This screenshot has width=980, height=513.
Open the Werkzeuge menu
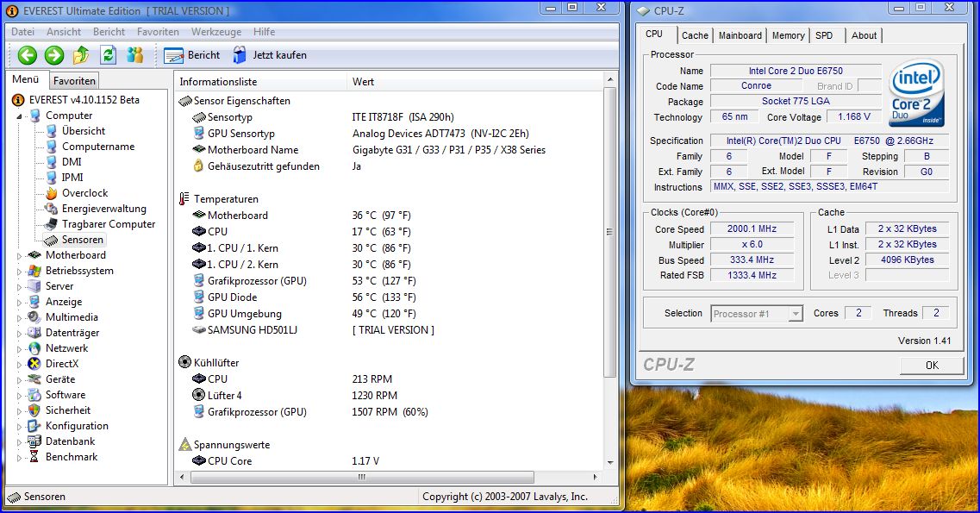click(x=216, y=32)
